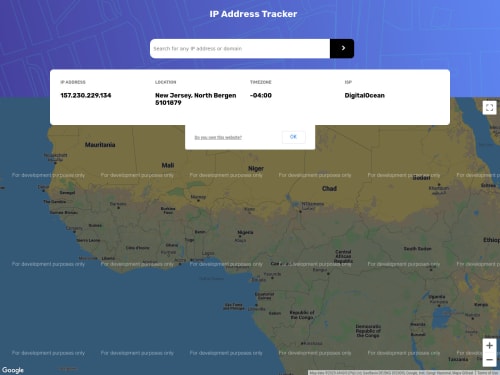Open the Terms of Use link on map
500x375 pixels.
(487, 373)
